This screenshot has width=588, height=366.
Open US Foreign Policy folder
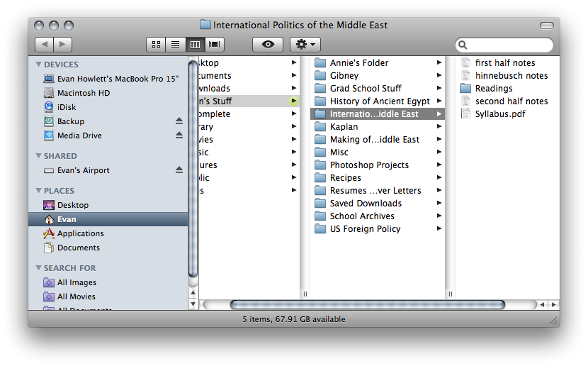(378, 228)
